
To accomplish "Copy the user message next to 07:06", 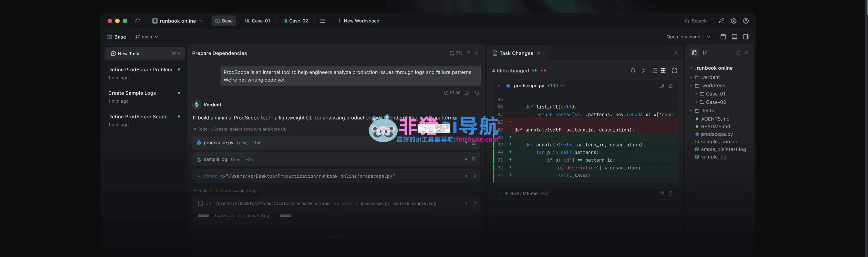I will coord(467,93).
